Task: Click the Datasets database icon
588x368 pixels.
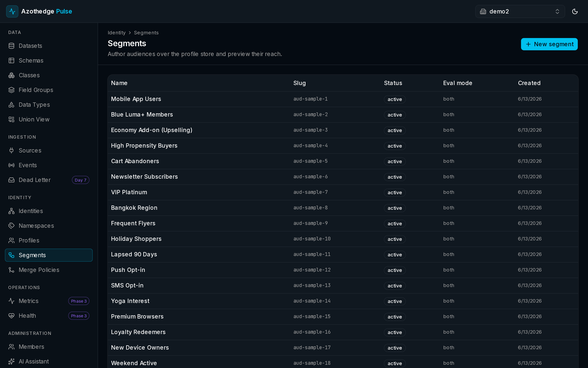Action: (x=11, y=46)
